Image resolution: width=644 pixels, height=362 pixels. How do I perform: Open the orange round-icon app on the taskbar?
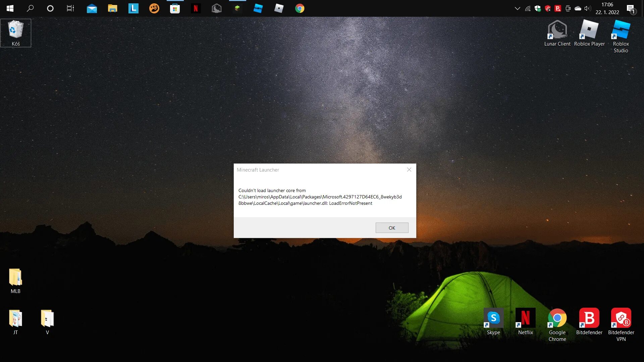tap(154, 8)
